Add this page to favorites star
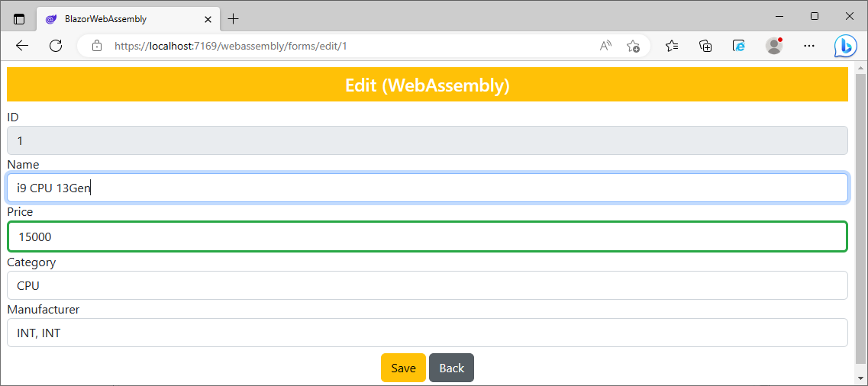Image resolution: width=868 pixels, height=386 pixels. (633, 46)
